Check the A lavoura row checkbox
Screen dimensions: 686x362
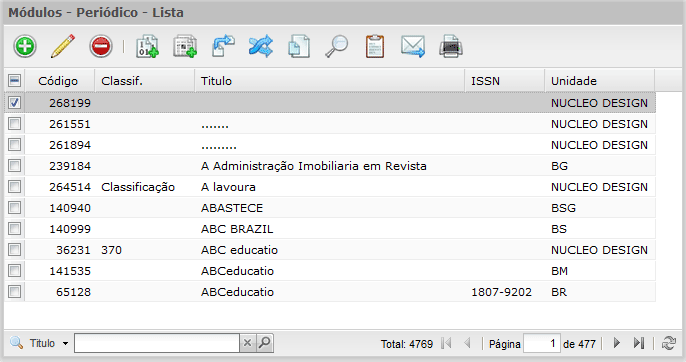click(14, 186)
